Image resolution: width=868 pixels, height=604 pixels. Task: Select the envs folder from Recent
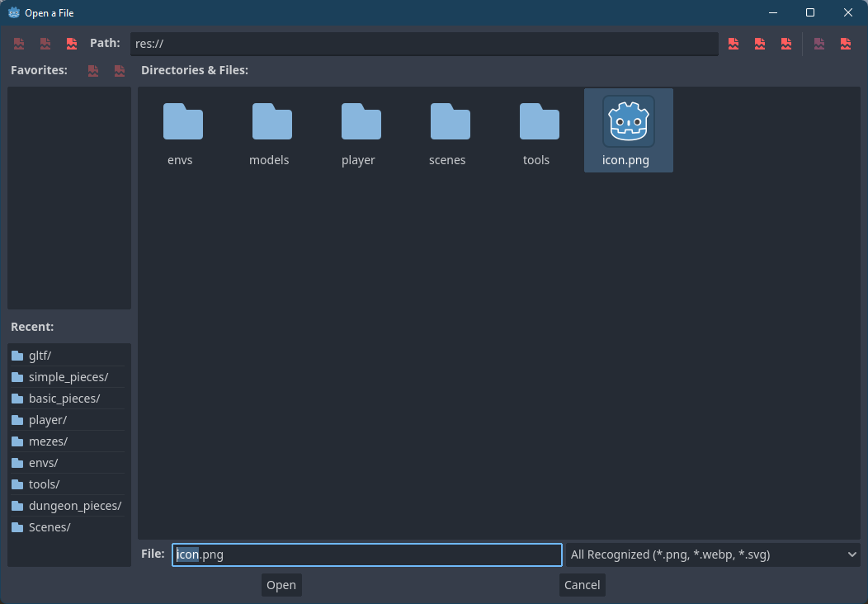(51, 462)
